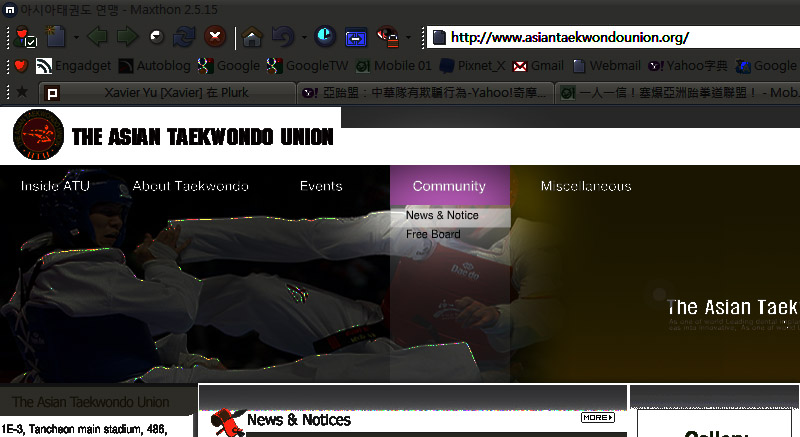This screenshot has width=800, height=437.
Task: Open the Miscellaneous menu
Action: pos(586,186)
